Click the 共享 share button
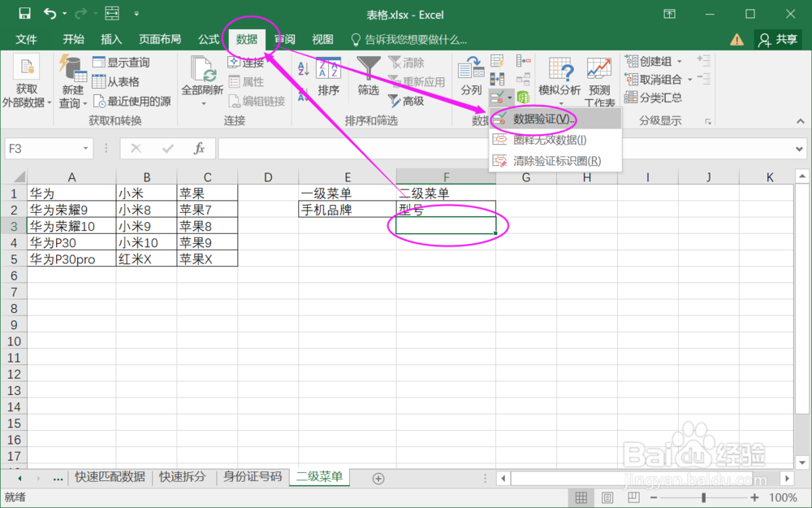812x508 pixels. 779,39
